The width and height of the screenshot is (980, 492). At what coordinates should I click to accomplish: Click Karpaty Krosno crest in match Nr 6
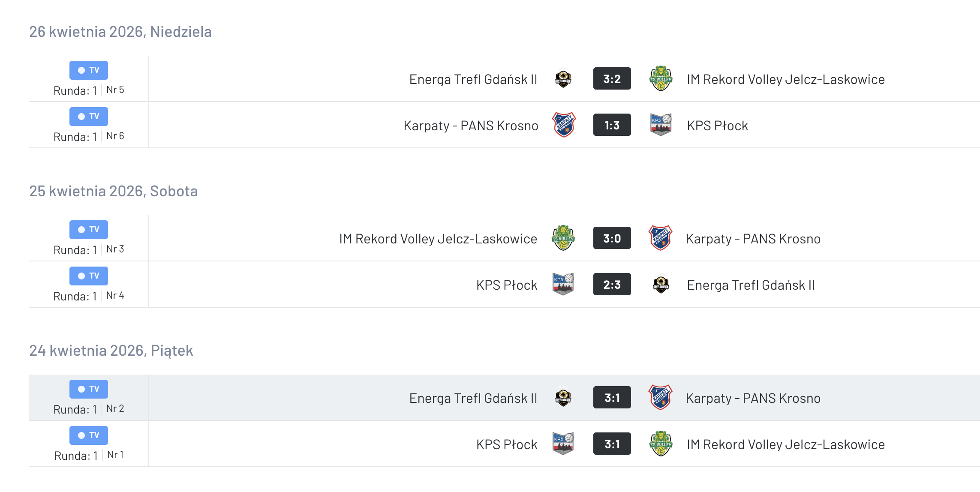tap(564, 125)
